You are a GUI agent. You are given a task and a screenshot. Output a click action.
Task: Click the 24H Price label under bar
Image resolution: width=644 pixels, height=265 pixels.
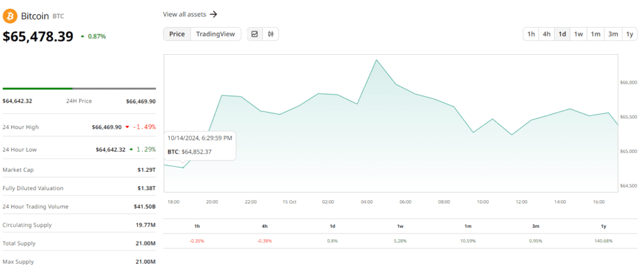tap(79, 101)
